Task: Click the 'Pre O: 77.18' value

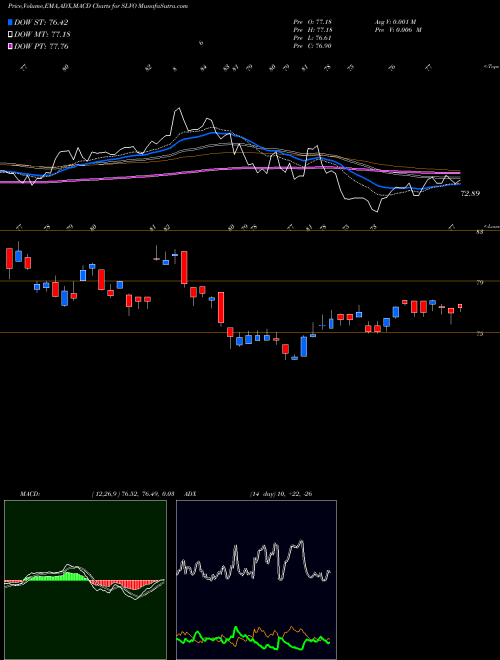Action: [x=312, y=22]
